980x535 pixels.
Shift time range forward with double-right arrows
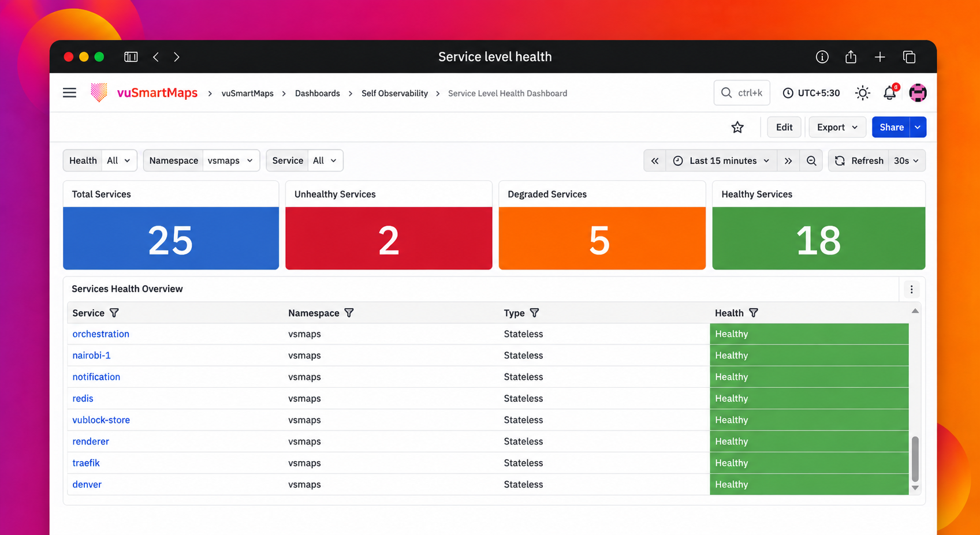788,161
